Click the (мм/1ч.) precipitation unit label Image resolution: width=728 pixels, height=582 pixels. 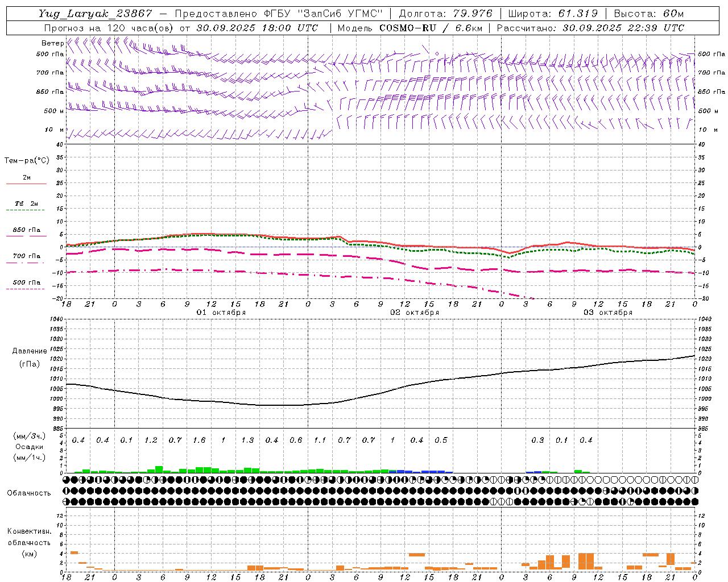pyautogui.click(x=30, y=458)
